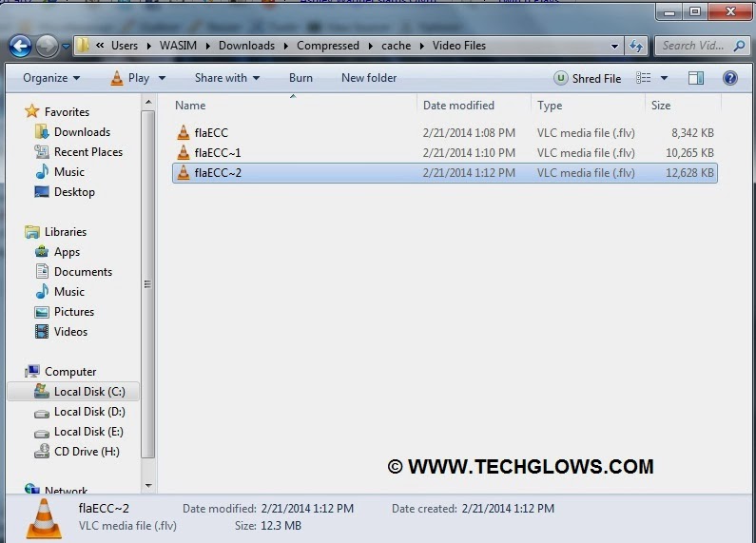Click large VLC cone in details pane

[44, 519]
